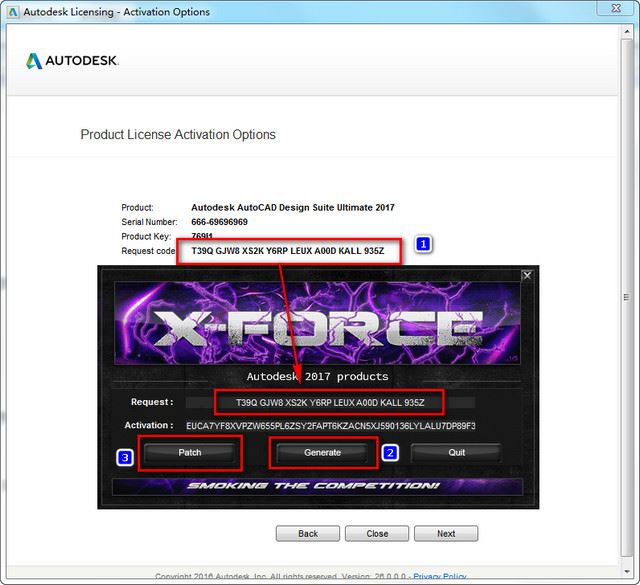Screen dimensions: 640x585
Task: Click the 'Product Key:' label
Action: 146,236
